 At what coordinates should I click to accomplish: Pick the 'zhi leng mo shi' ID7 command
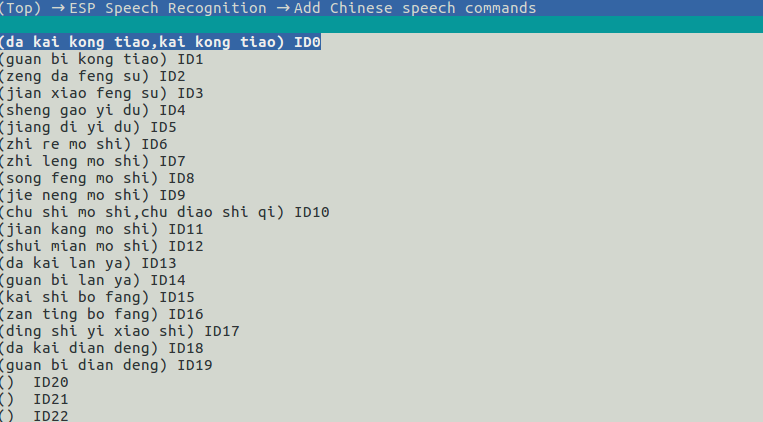pos(92,161)
